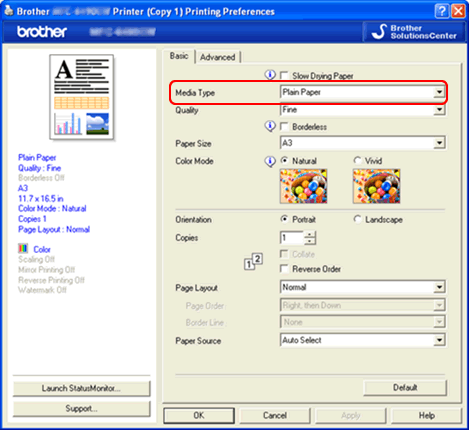Open the Brother Solutions Center logo link
The height and width of the screenshot is (430, 469).
click(x=414, y=32)
